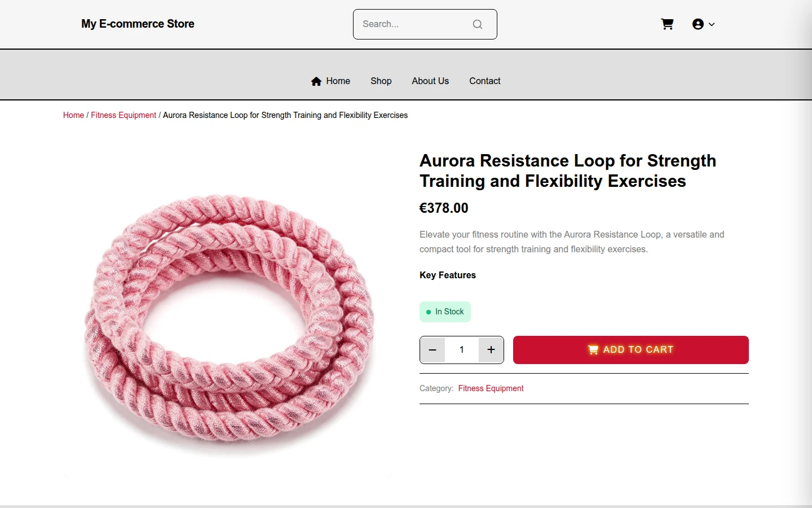Go to the About Us page

[430, 81]
